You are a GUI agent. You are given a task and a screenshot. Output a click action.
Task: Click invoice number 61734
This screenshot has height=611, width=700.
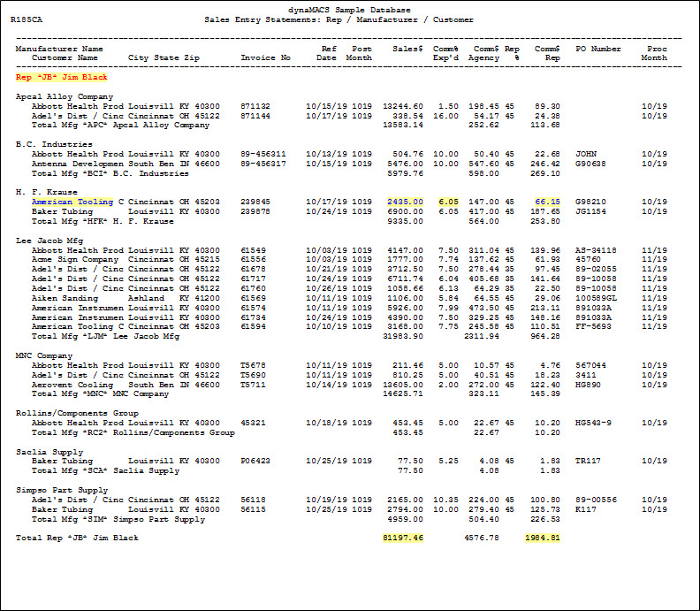click(253, 318)
